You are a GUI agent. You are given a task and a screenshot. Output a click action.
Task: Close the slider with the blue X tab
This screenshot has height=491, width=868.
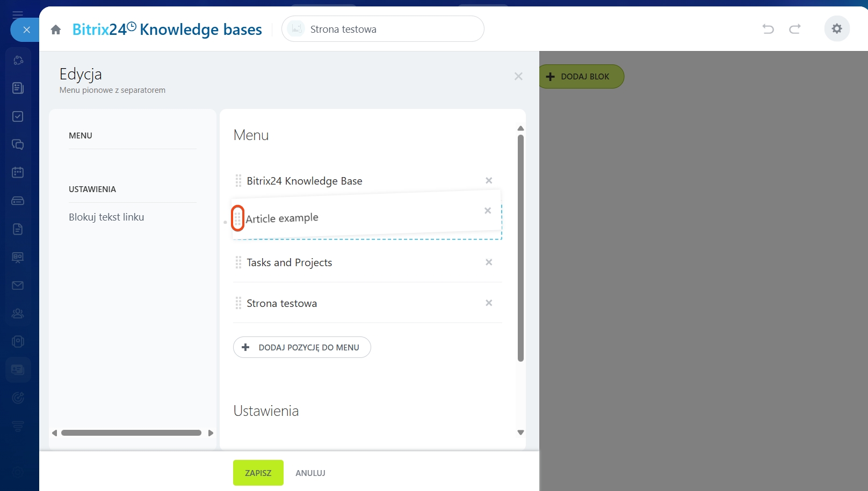(x=26, y=30)
